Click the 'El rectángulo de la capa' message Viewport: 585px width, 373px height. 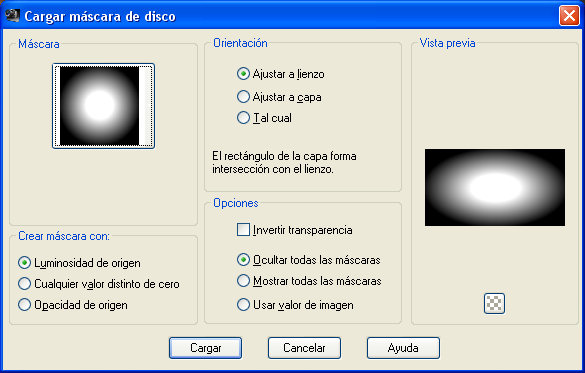[x=284, y=162]
